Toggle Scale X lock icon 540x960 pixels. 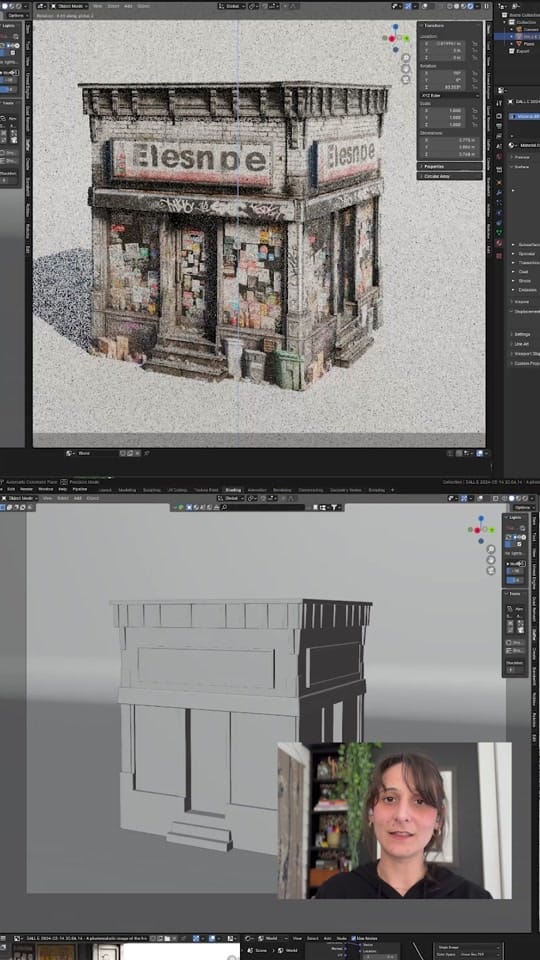tap(475, 110)
